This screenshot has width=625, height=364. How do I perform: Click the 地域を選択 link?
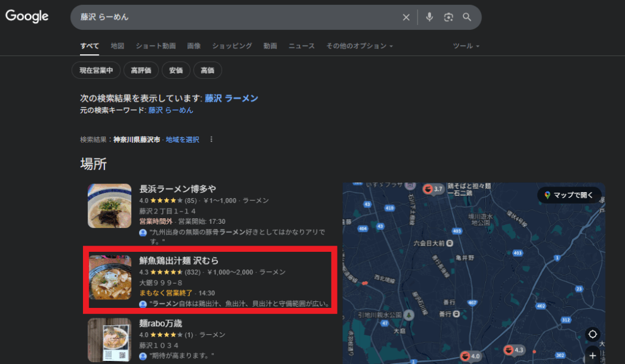click(x=182, y=140)
